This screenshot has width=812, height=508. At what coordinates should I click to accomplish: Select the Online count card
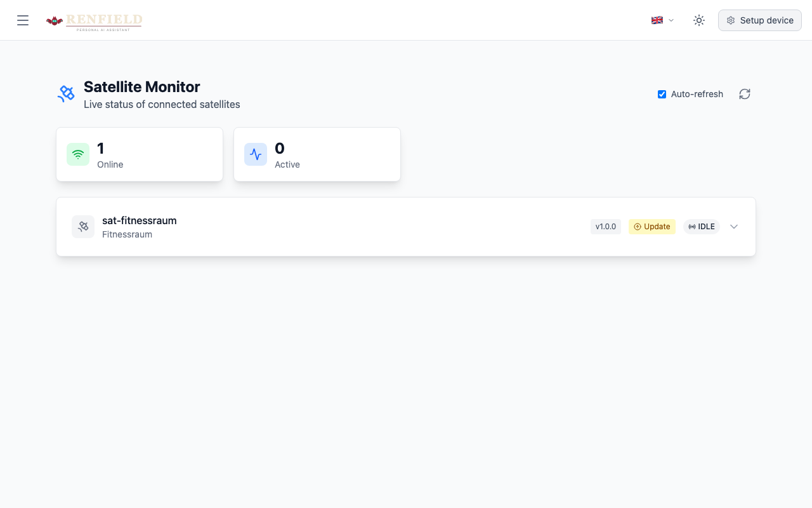(140, 154)
